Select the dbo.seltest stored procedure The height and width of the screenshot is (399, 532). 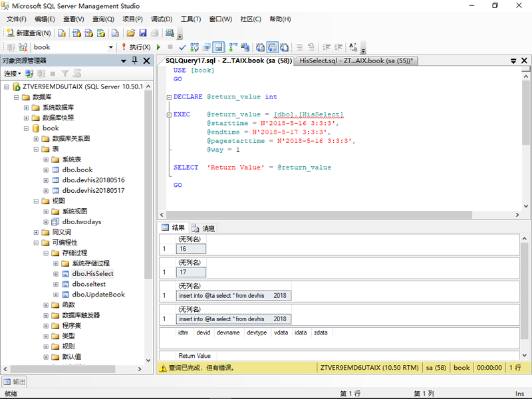tap(89, 285)
